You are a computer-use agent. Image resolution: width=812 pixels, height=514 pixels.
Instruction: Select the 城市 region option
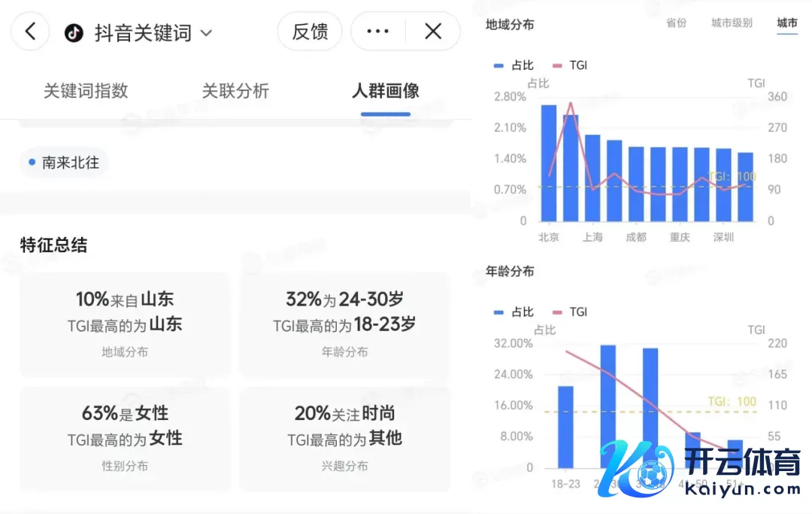tap(787, 23)
